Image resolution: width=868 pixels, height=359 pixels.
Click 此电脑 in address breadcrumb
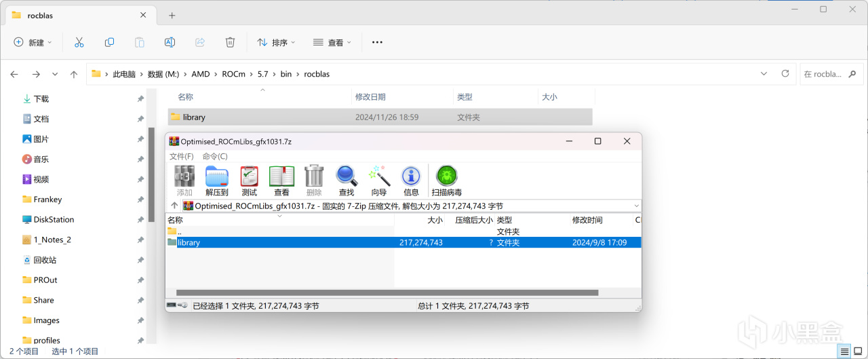point(123,74)
